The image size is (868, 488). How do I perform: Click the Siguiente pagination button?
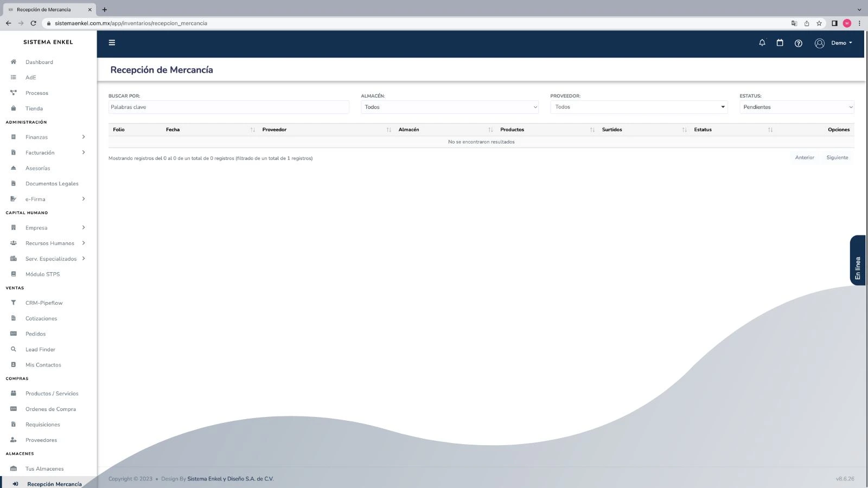click(x=837, y=158)
